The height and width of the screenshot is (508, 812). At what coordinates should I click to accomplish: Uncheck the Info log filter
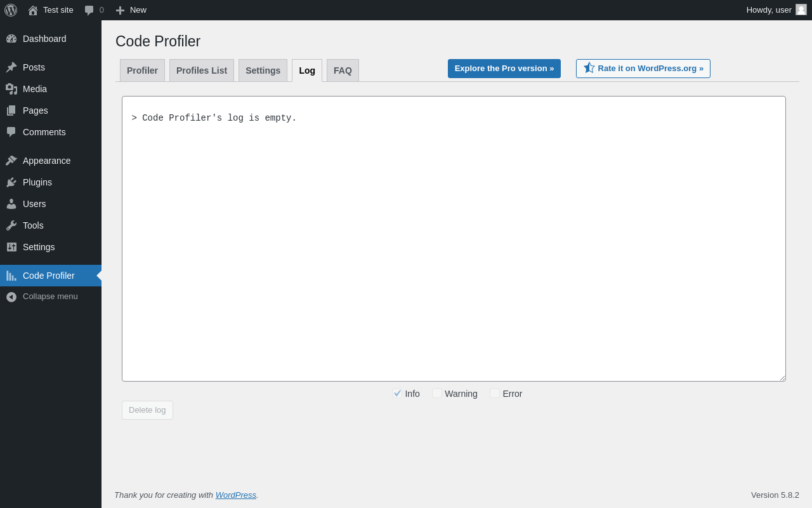coord(397,393)
